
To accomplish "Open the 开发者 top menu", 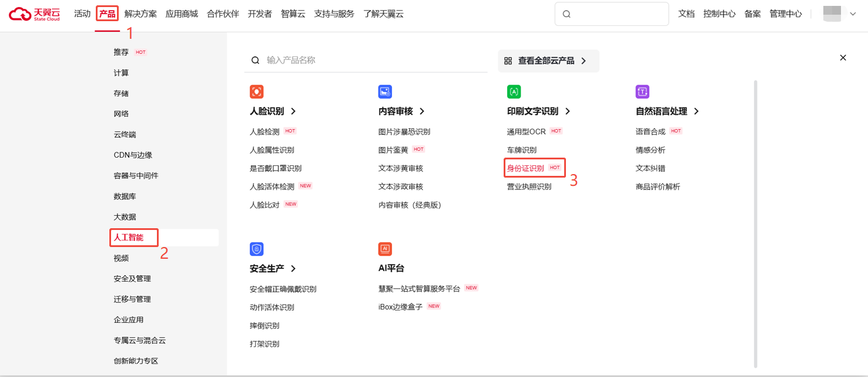I will click(x=260, y=14).
